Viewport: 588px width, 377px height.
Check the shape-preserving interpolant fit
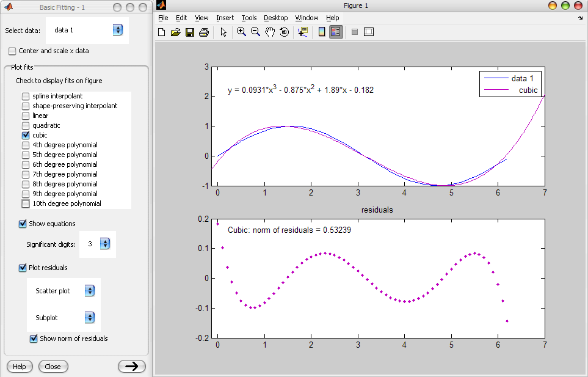[x=26, y=106]
